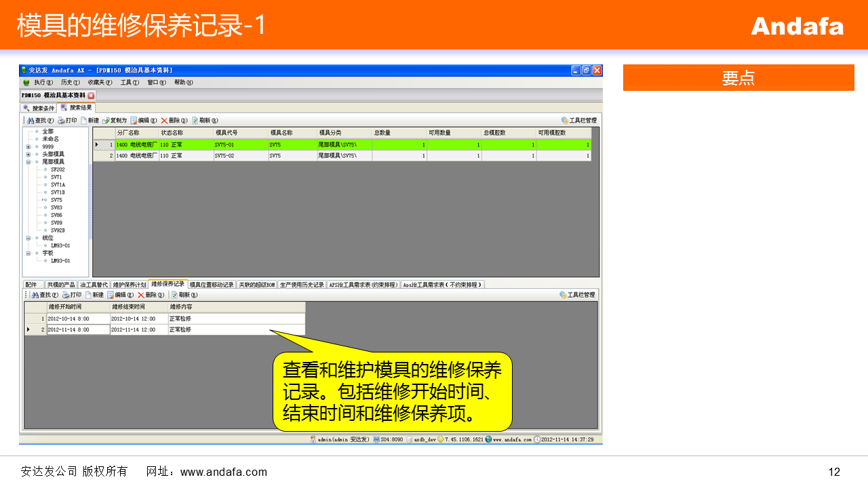Expand the 头部模具 tree node
Image resolution: width=868 pixels, height=488 pixels.
tap(28, 155)
